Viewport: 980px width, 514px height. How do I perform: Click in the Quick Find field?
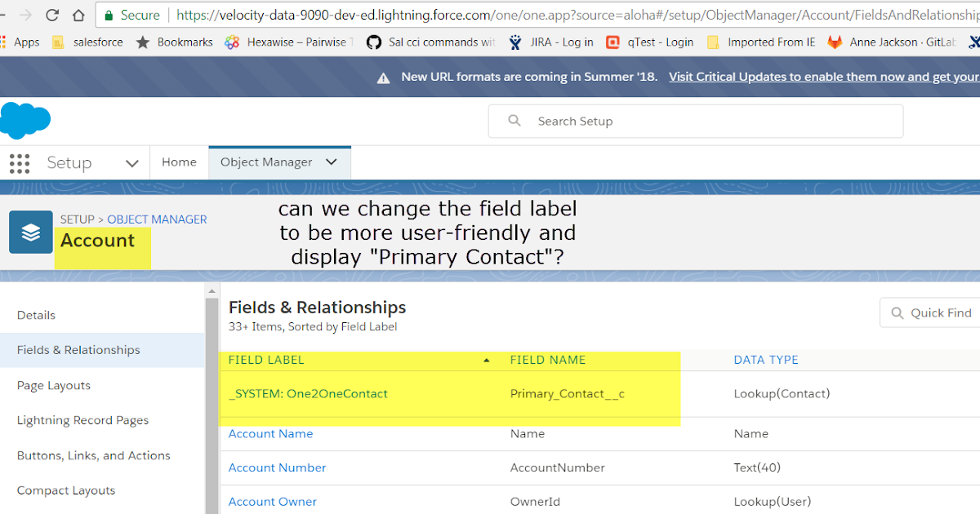(x=929, y=312)
